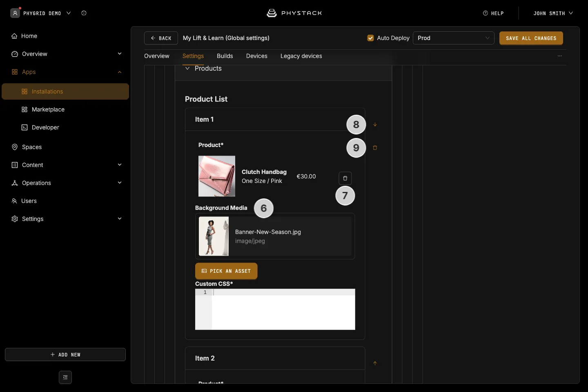The width and height of the screenshot is (588, 392).
Task: Select the Settings tab
Action: pyautogui.click(x=193, y=56)
